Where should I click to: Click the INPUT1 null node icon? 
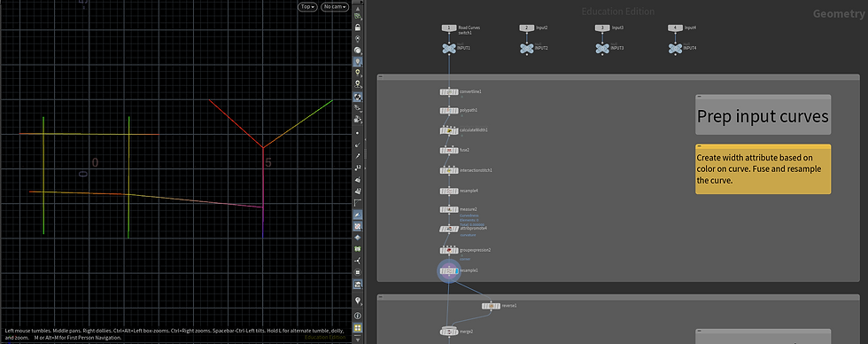(x=449, y=49)
